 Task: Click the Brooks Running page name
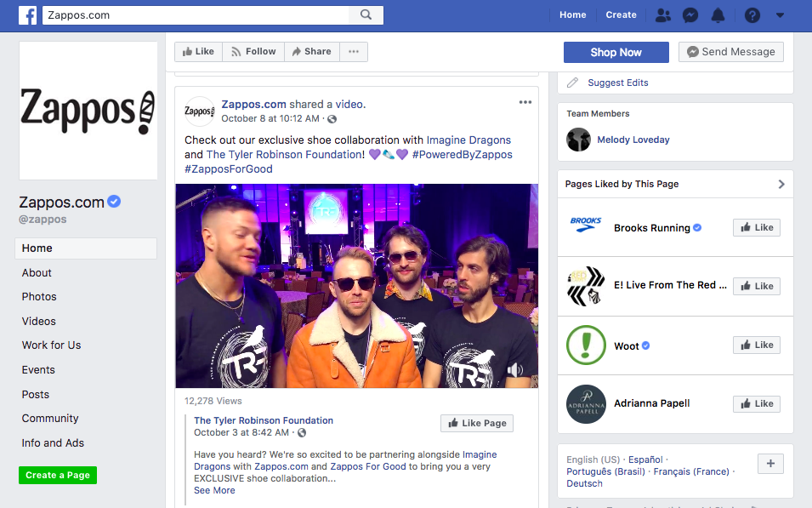click(652, 227)
